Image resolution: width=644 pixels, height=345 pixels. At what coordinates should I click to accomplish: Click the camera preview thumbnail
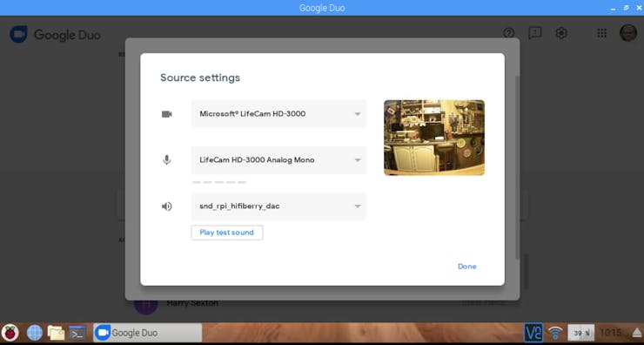434,138
